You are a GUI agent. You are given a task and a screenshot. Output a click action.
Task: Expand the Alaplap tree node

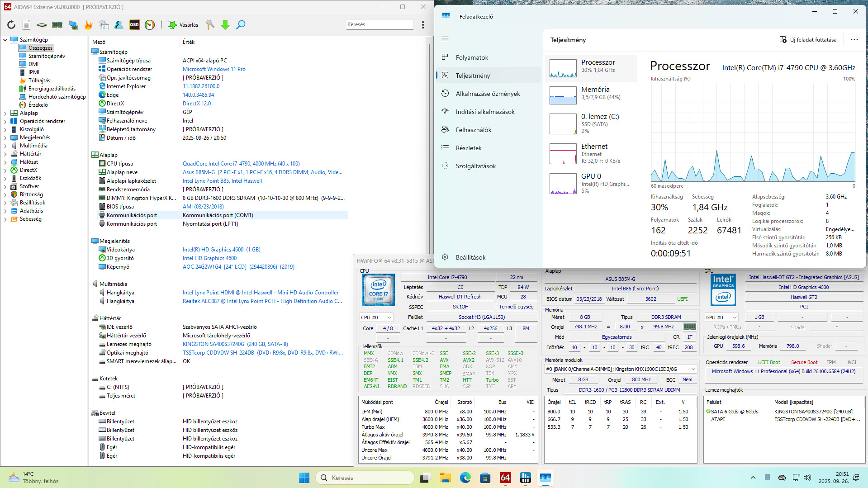5,113
